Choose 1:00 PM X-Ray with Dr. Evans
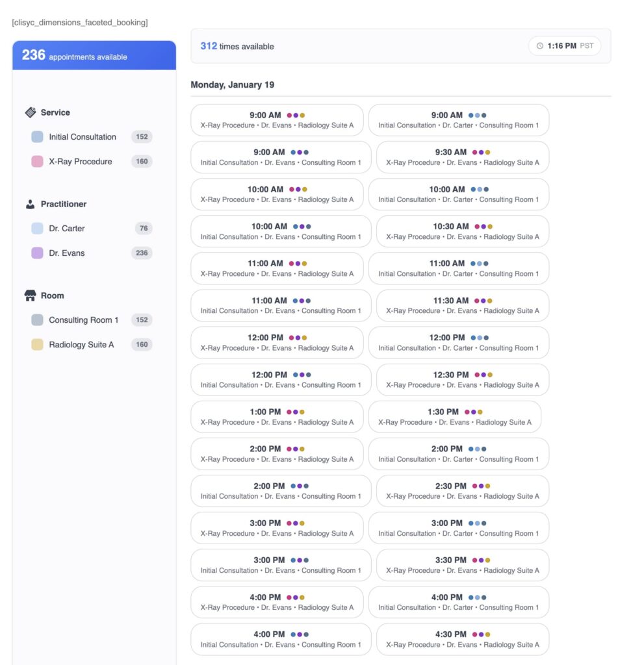 (277, 417)
